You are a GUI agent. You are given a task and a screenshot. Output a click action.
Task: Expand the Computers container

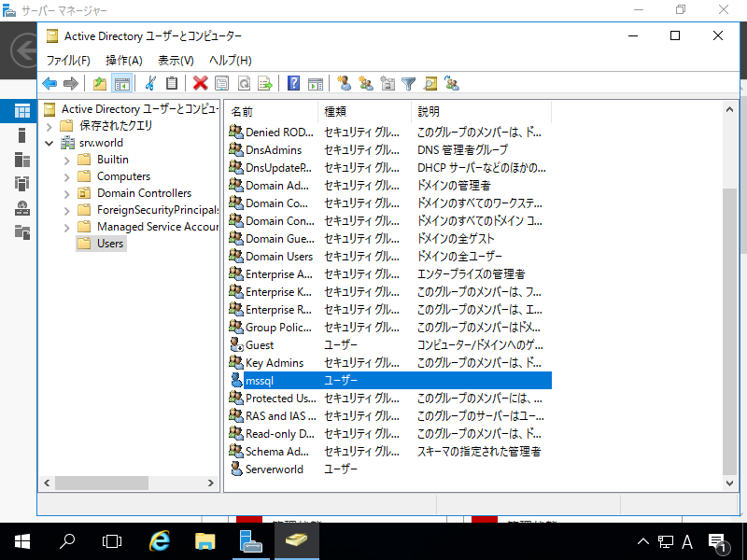pos(66,176)
